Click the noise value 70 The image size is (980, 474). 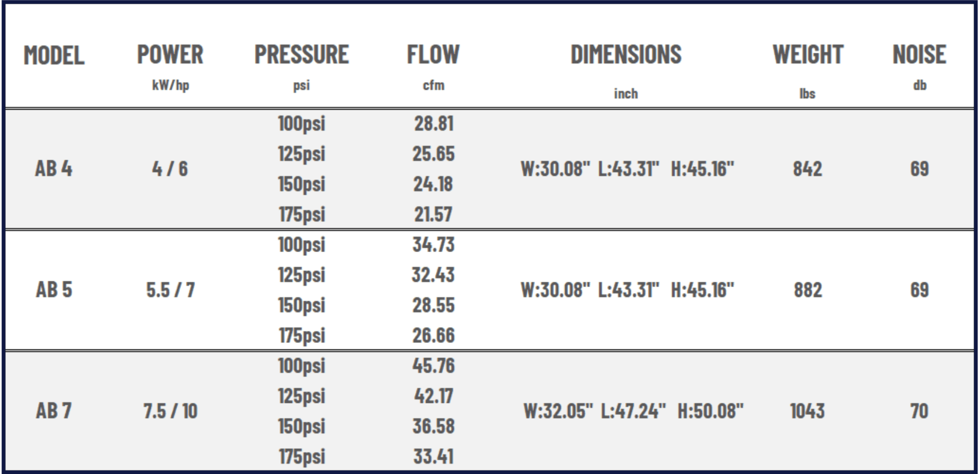point(919,411)
